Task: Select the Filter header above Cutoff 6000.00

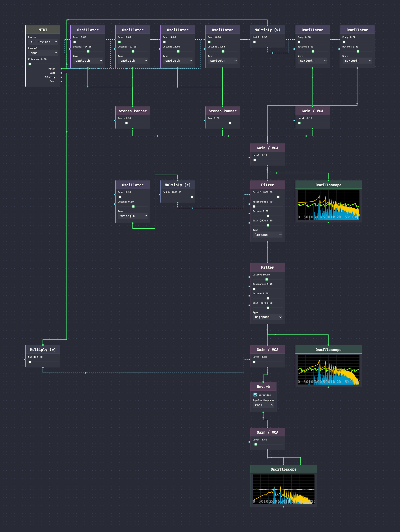Action: point(267,185)
